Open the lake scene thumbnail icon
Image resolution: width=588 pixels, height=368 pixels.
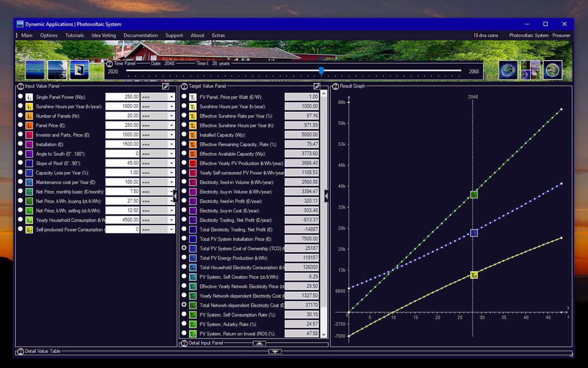[x=57, y=70]
